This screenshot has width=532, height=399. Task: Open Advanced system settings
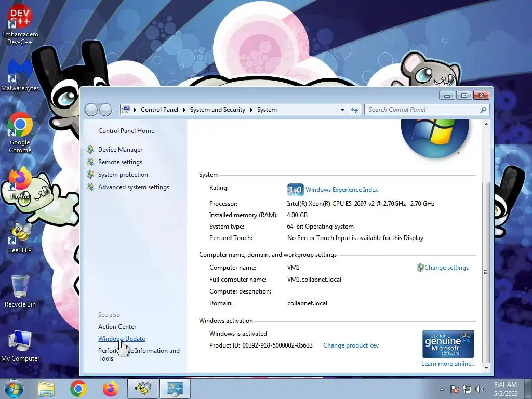[134, 187]
